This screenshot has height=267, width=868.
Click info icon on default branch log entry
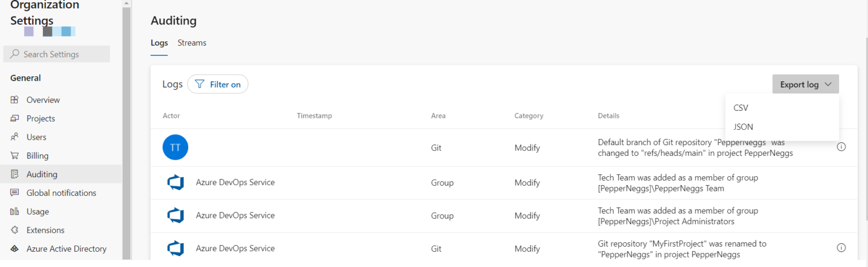pyautogui.click(x=841, y=147)
